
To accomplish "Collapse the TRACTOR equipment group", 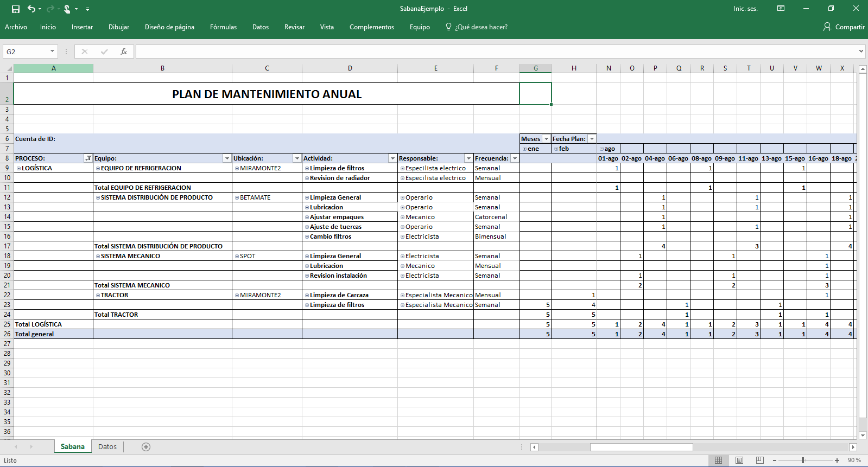I will 98,296.
